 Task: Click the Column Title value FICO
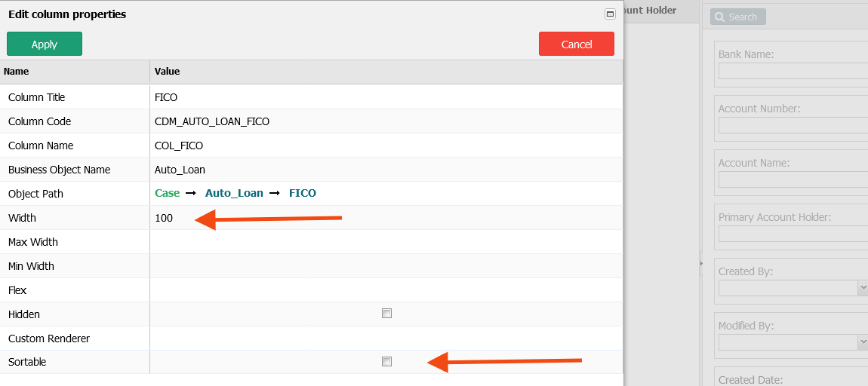(x=165, y=97)
